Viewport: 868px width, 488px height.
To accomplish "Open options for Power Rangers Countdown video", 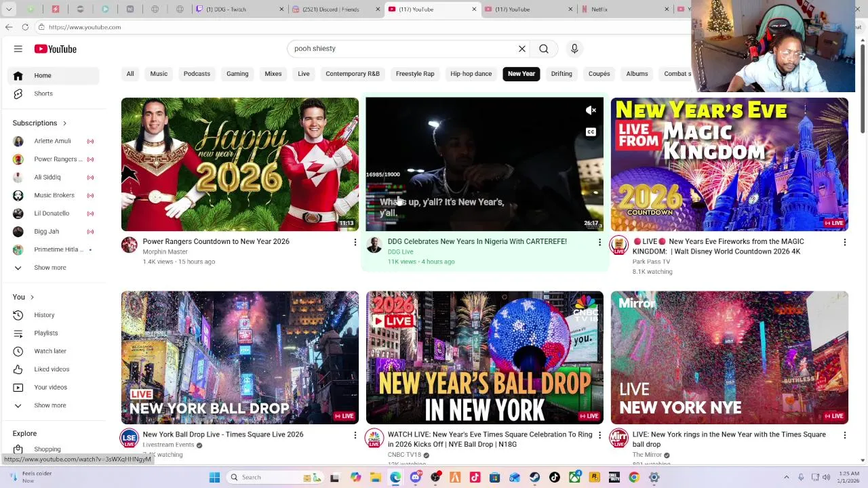I will [x=355, y=242].
